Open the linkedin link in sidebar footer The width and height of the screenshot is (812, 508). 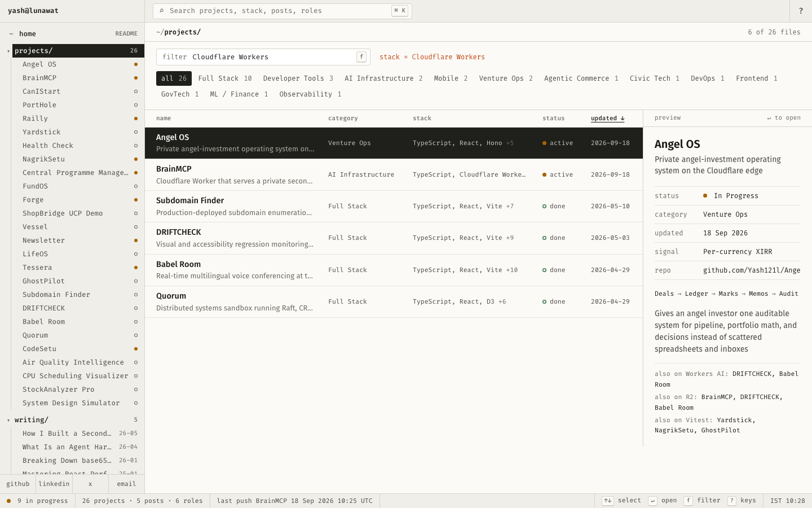54,484
